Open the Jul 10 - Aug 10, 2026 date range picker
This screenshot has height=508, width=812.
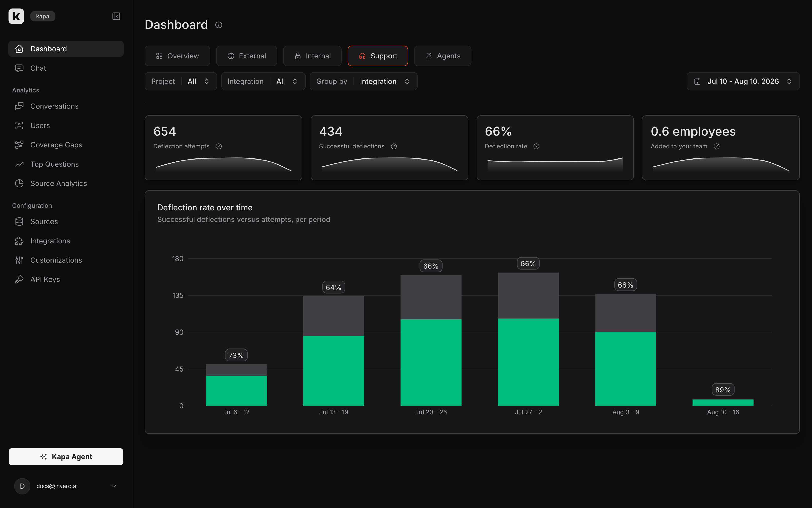pyautogui.click(x=743, y=81)
